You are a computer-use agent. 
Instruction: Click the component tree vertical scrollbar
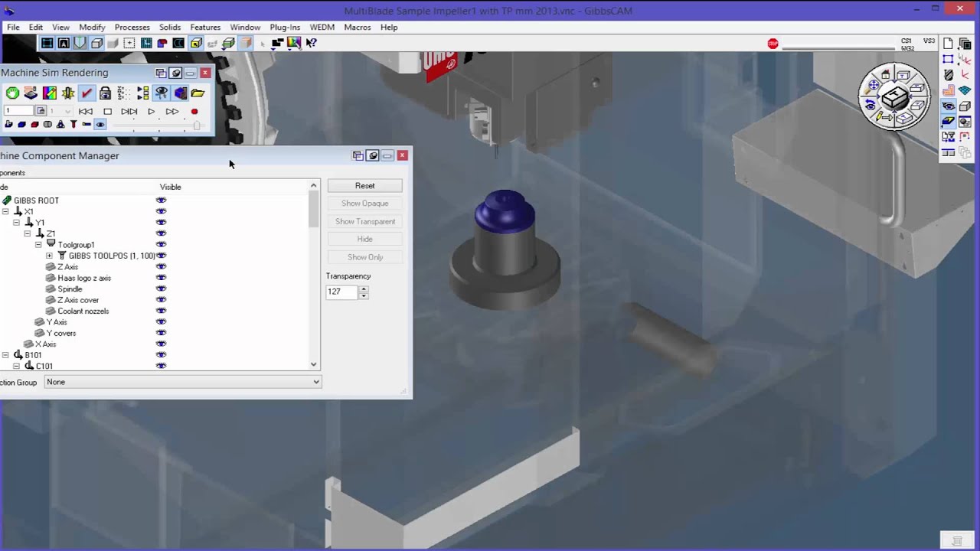coord(314,275)
